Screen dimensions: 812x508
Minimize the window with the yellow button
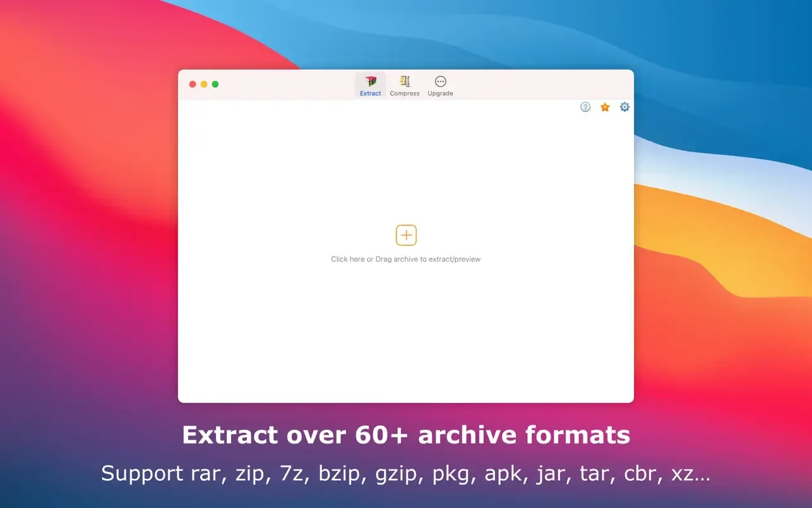(x=203, y=83)
